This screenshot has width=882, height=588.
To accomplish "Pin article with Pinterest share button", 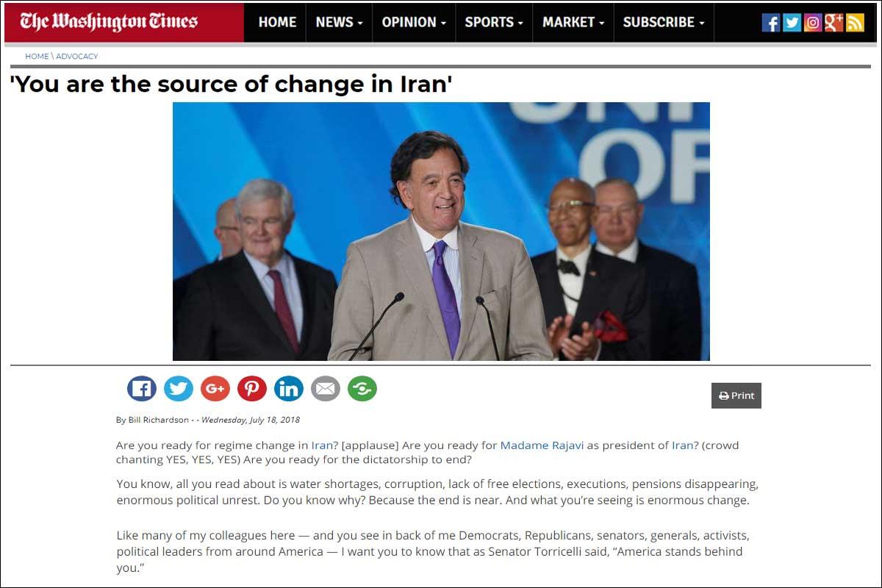I will click(x=252, y=388).
